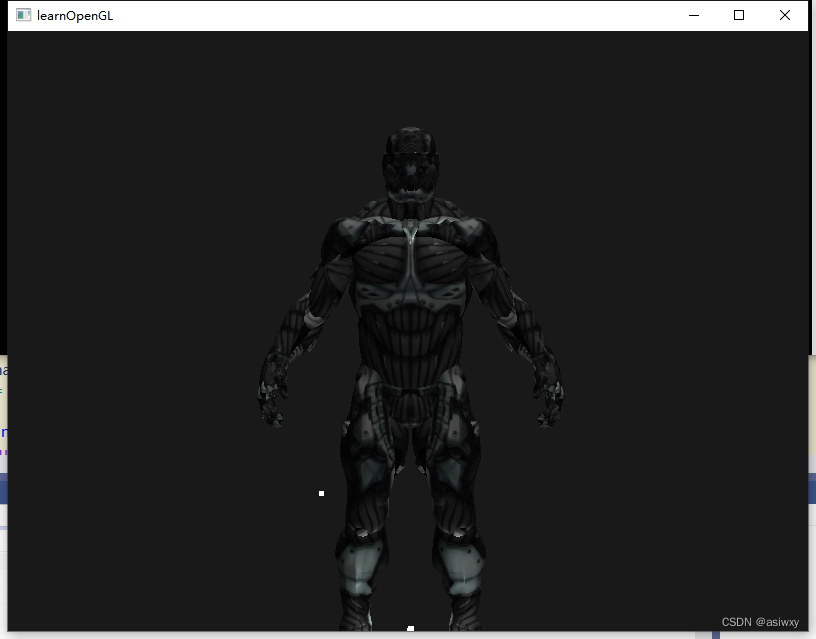Minimize the learnOpenGL window
Screen dimensions: 816x639
tap(694, 15)
